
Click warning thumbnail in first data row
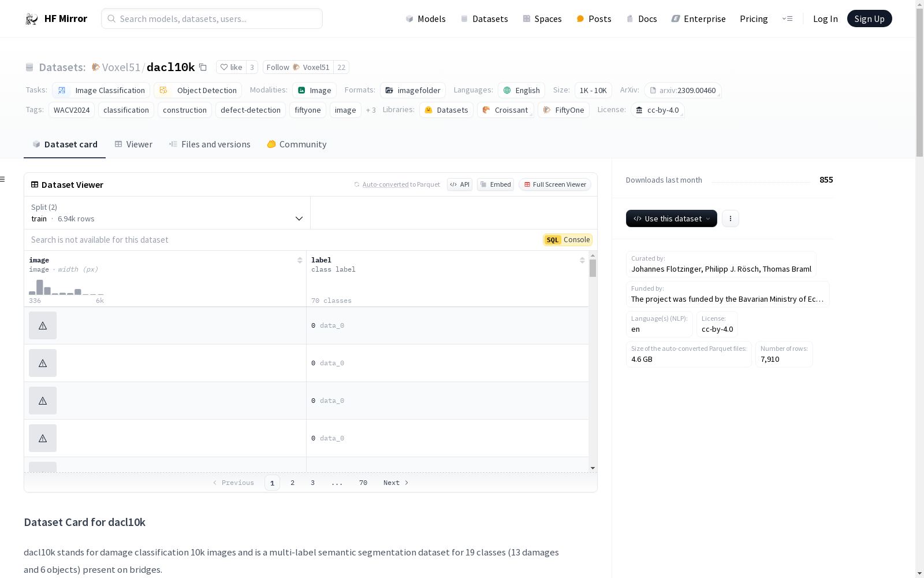pos(43,325)
